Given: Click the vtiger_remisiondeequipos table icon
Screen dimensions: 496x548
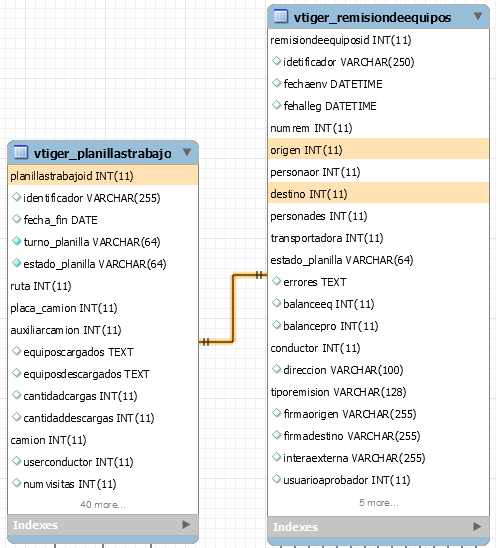Looking at the screenshot, I should [281, 16].
